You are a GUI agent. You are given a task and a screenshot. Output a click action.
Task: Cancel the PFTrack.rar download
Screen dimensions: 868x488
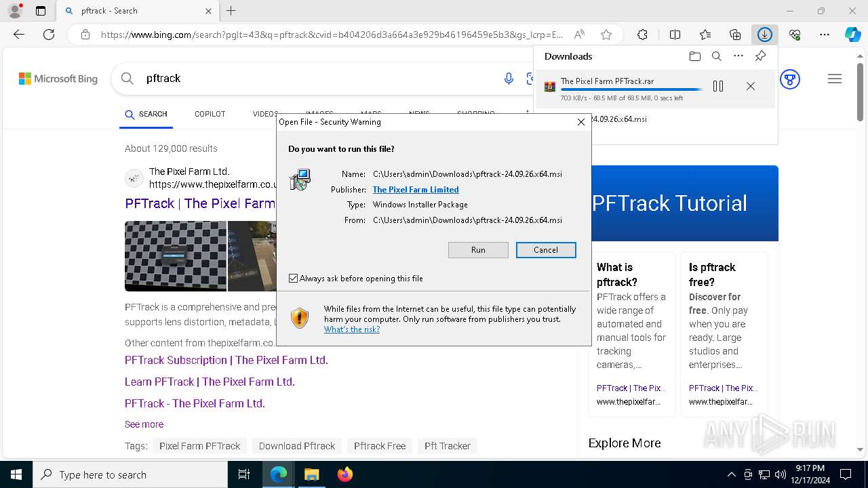751,86
